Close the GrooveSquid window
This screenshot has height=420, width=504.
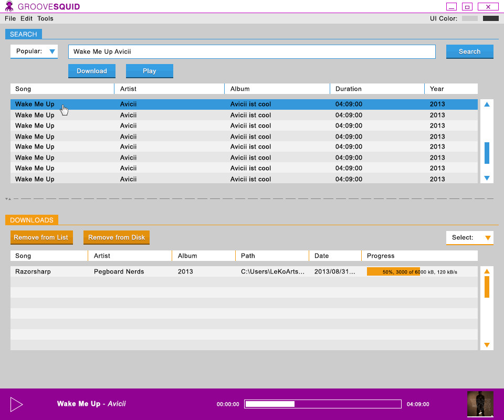(488, 6)
